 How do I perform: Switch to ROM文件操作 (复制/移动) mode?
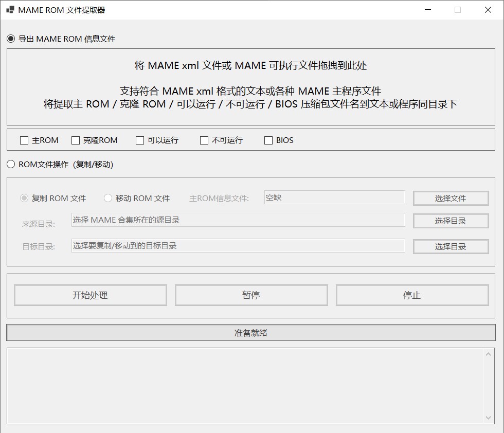[x=10, y=164]
